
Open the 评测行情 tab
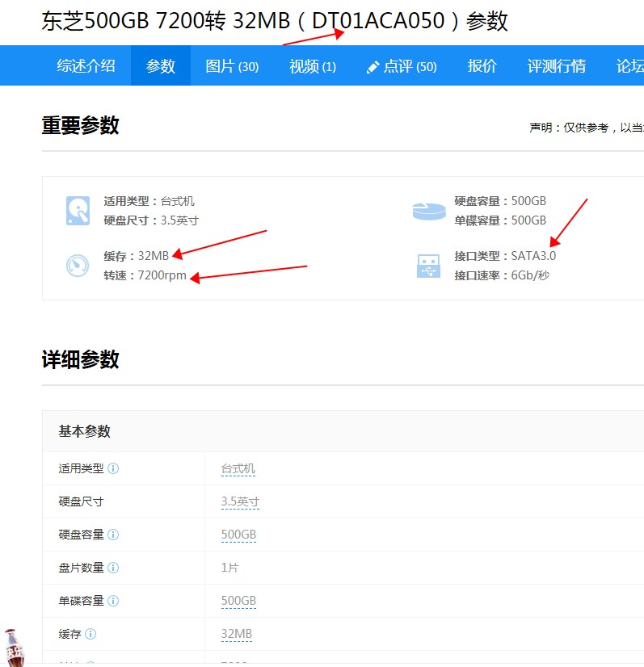click(556, 66)
